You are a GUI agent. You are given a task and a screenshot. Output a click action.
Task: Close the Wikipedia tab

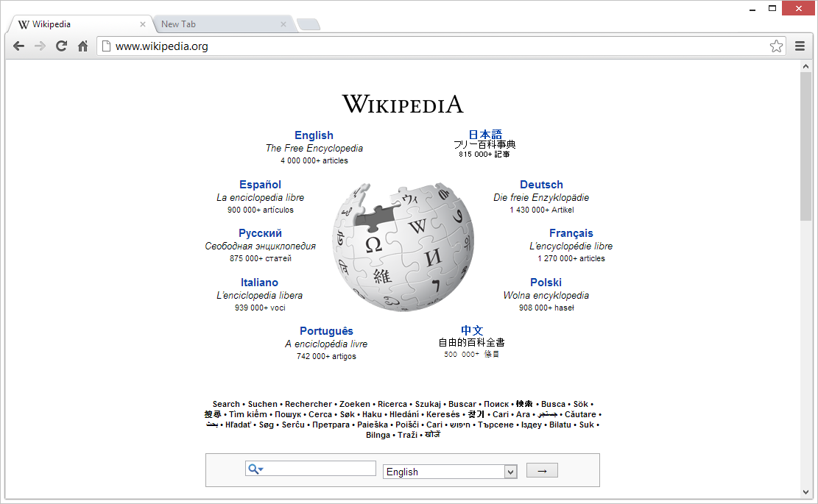[x=142, y=24]
